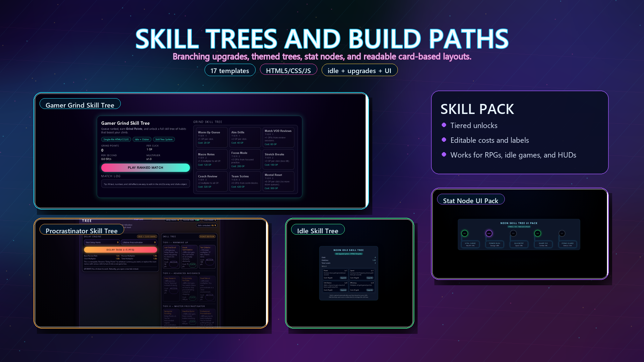Open the Neon Idle Skill Tree thumbnail

point(348,273)
